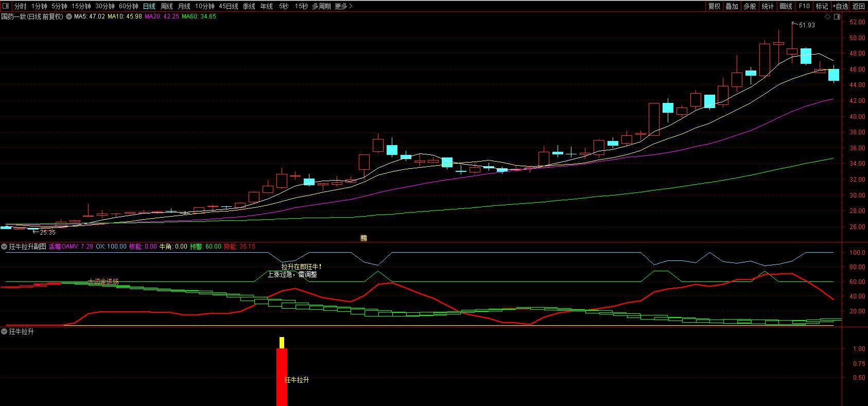Click the 标记 mark button
The height and width of the screenshot is (406, 868).
[x=822, y=6]
